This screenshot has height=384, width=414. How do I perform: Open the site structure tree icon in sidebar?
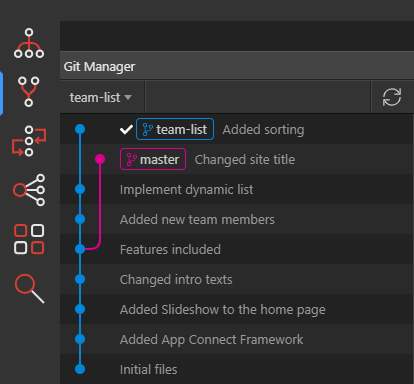coord(29,43)
